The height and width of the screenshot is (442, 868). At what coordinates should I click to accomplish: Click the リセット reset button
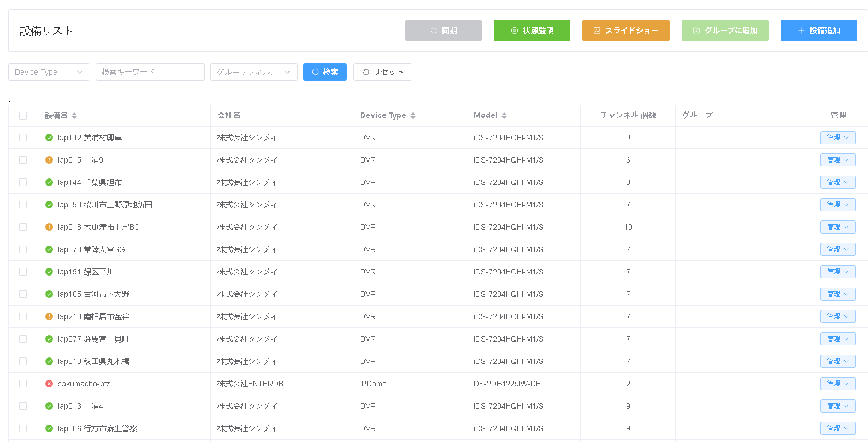[383, 72]
